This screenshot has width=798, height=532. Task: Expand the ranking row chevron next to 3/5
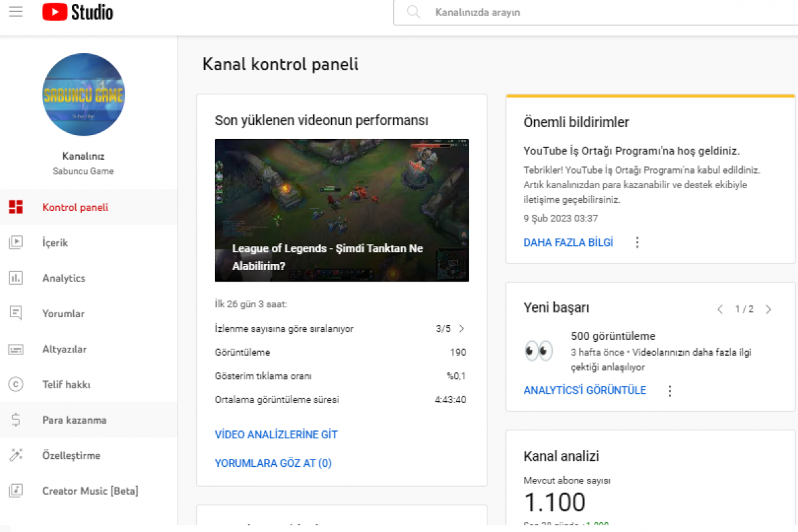coord(462,329)
